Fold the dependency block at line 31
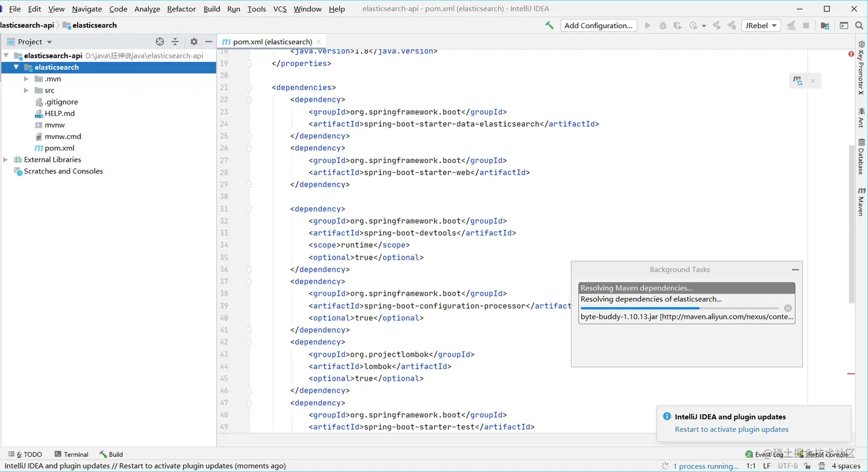Viewport: 868px width, 472px height. pos(249,209)
